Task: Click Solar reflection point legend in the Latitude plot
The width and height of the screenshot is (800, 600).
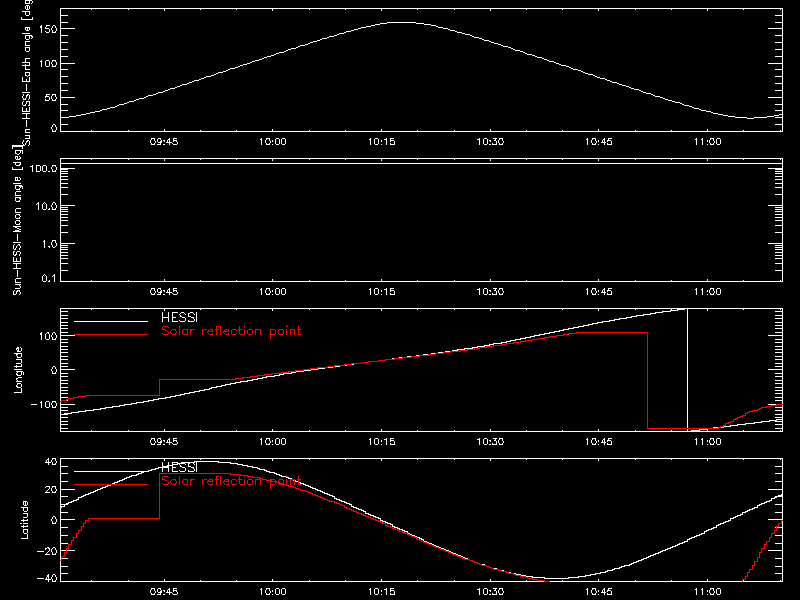Action: pyautogui.click(x=231, y=481)
